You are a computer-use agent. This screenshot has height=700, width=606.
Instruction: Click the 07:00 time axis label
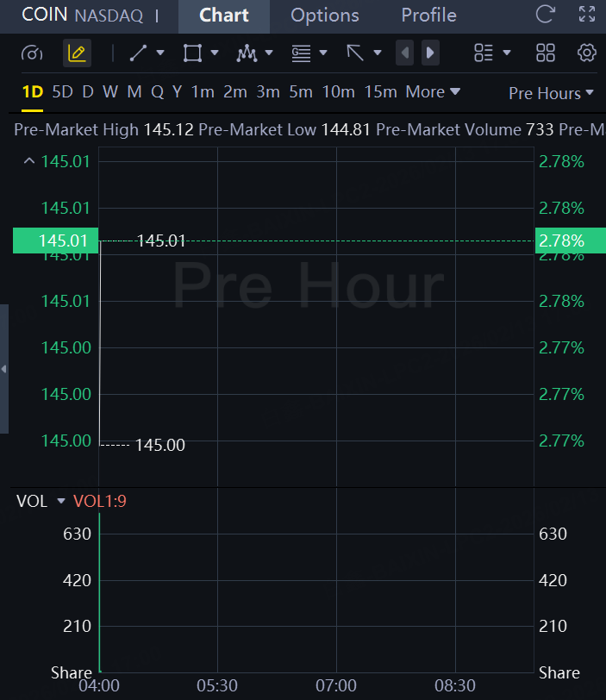pos(336,685)
